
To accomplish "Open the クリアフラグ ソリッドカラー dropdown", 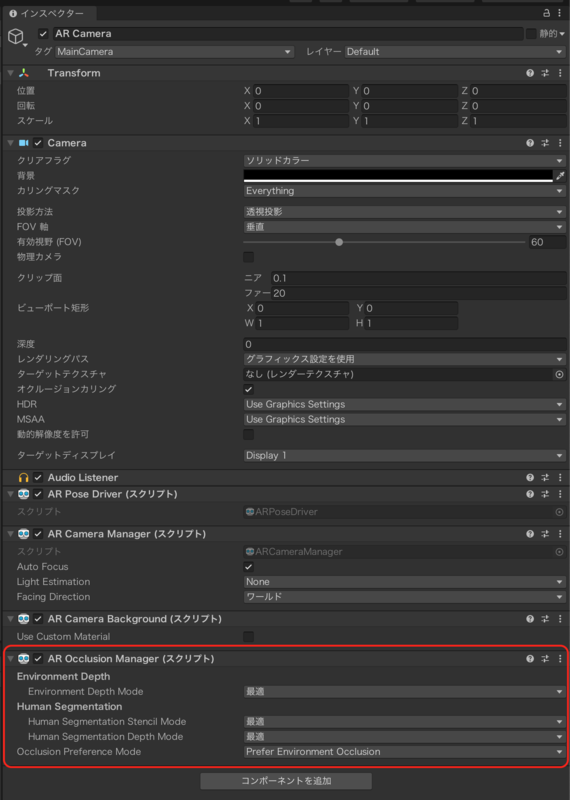I will pos(405,161).
